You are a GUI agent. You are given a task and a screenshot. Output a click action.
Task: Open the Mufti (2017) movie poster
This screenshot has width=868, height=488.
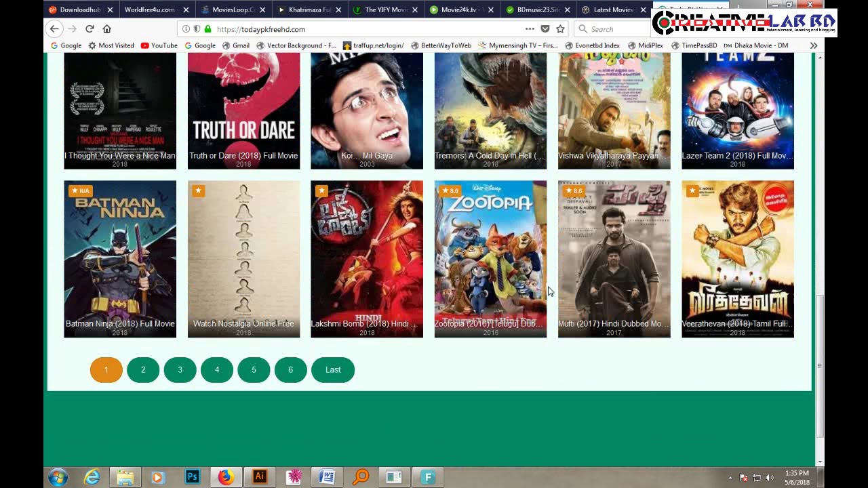pos(614,259)
